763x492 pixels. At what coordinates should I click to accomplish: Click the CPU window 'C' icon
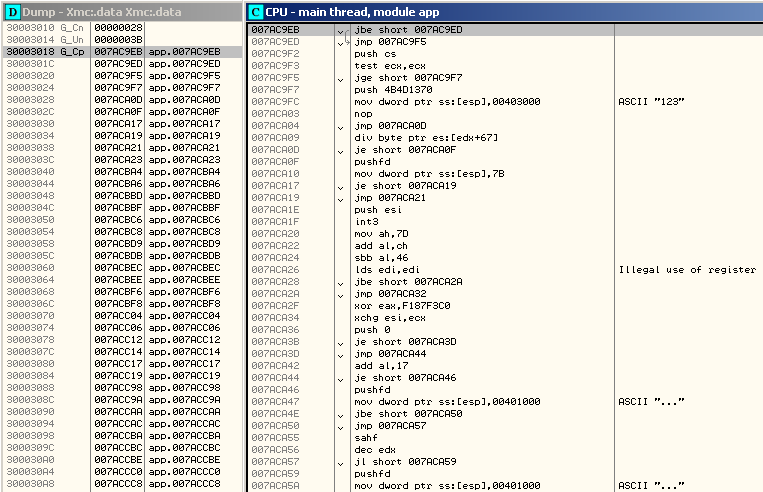pyautogui.click(x=256, y=10)
